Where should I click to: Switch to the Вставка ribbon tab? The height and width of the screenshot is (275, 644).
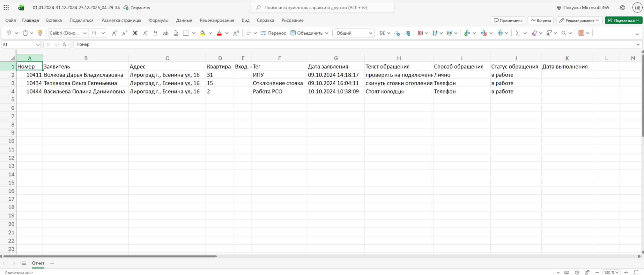pyautogui.click(x=54, y=20)
